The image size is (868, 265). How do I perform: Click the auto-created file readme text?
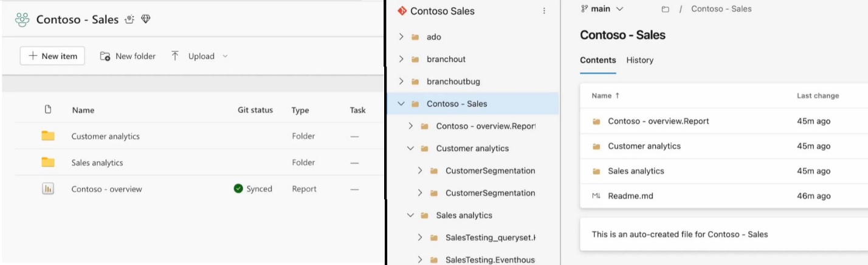680,234
